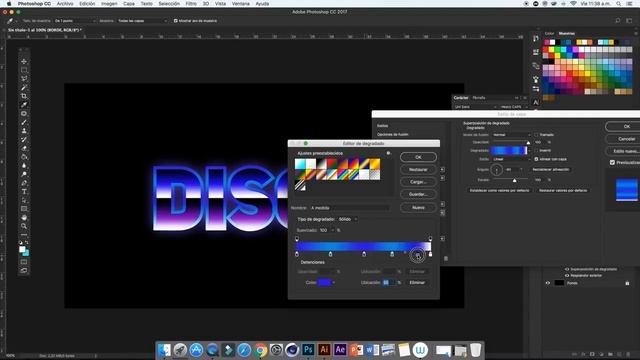640x360 pixels.
Task: Open the Trash in the Dock
Action: [476, 350]
